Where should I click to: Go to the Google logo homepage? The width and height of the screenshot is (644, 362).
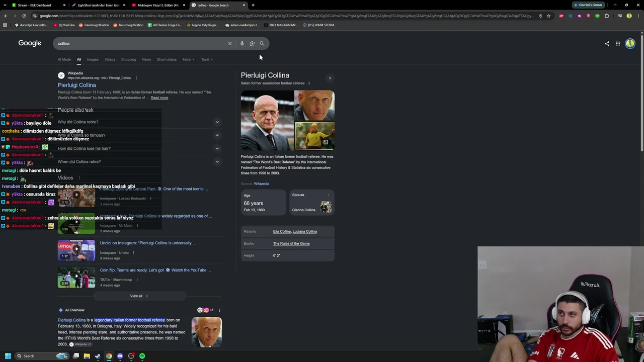click(30, 43)
